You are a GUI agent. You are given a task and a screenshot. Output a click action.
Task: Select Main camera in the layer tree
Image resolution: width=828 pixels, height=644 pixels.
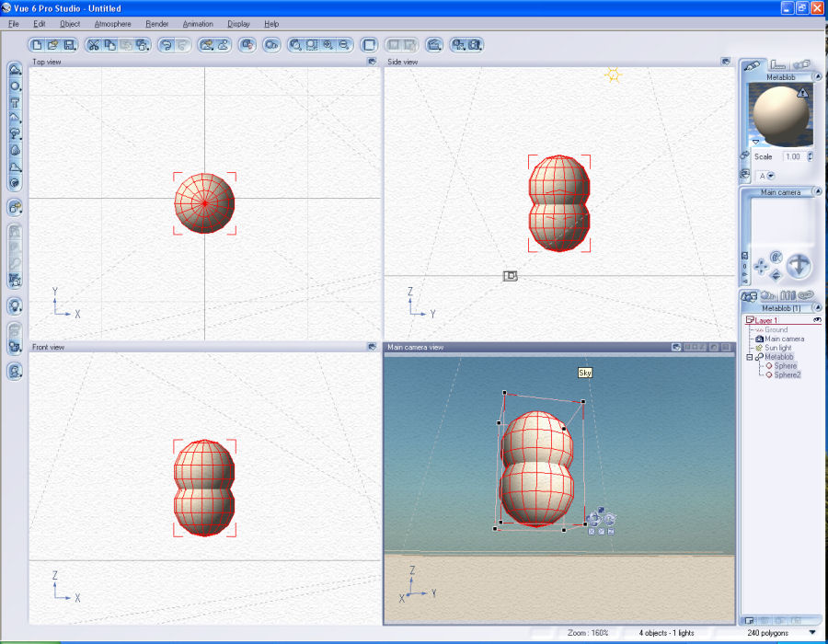784,339
